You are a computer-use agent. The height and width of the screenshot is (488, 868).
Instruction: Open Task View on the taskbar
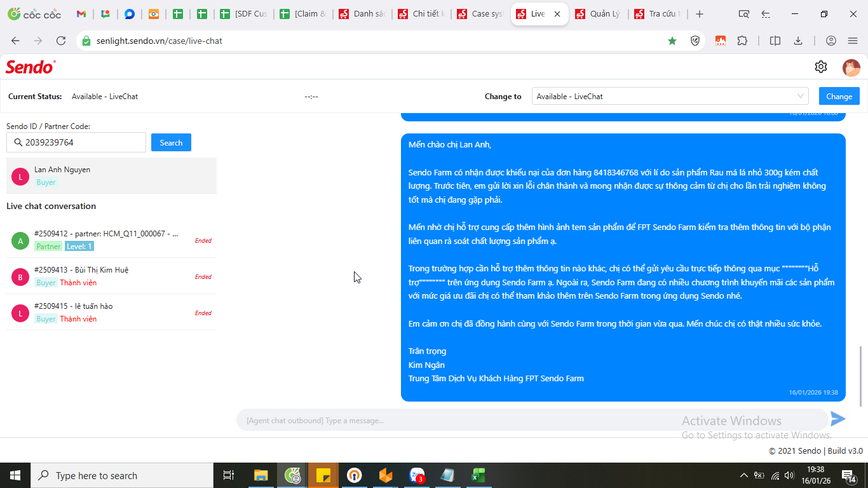(x=229, y=475)
